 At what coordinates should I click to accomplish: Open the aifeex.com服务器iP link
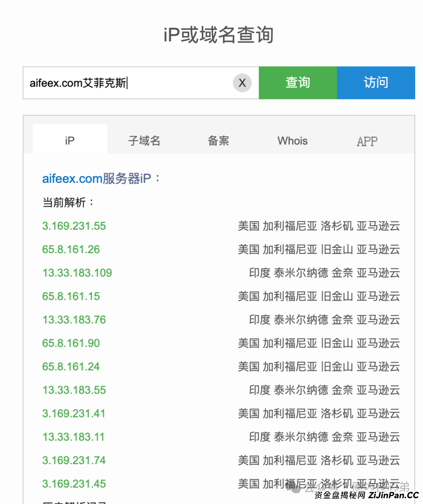click(x=97, y=178)
